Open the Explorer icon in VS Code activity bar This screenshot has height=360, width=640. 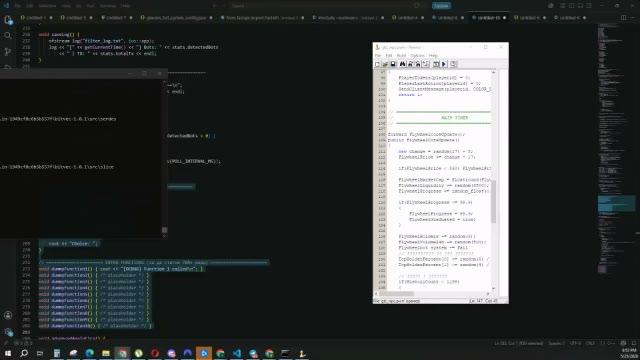[8, 20]
